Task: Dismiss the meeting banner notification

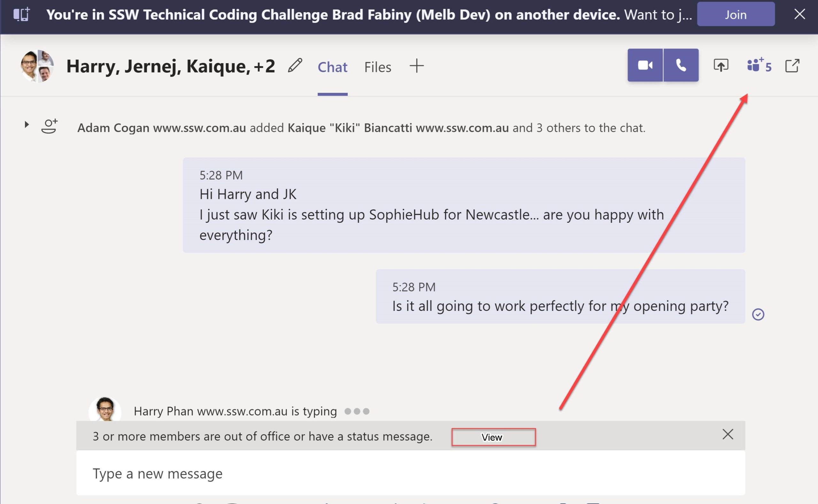Action: 800,14
